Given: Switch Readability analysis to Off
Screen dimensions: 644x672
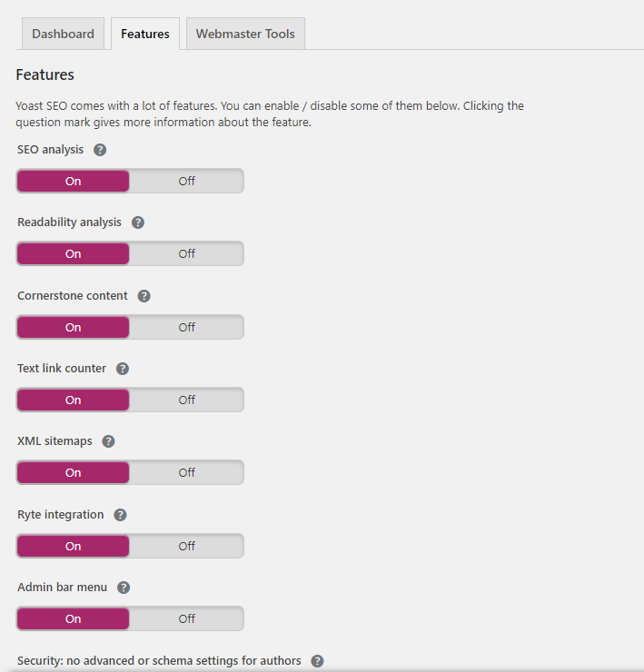Looking at the screenshot, I should [x=186, y=253].
